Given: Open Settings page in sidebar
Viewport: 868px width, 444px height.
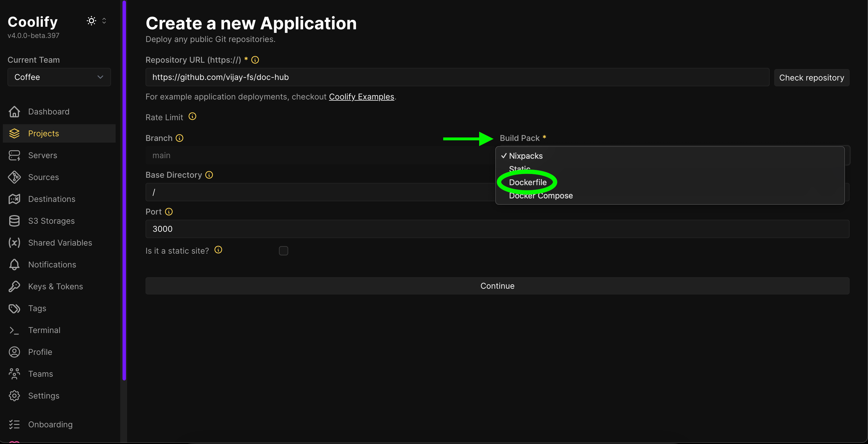Looking at the screenshot, I should pos(59,396).
